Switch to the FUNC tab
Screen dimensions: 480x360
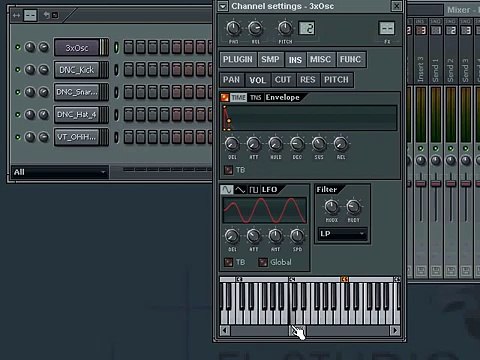(351, 59)
